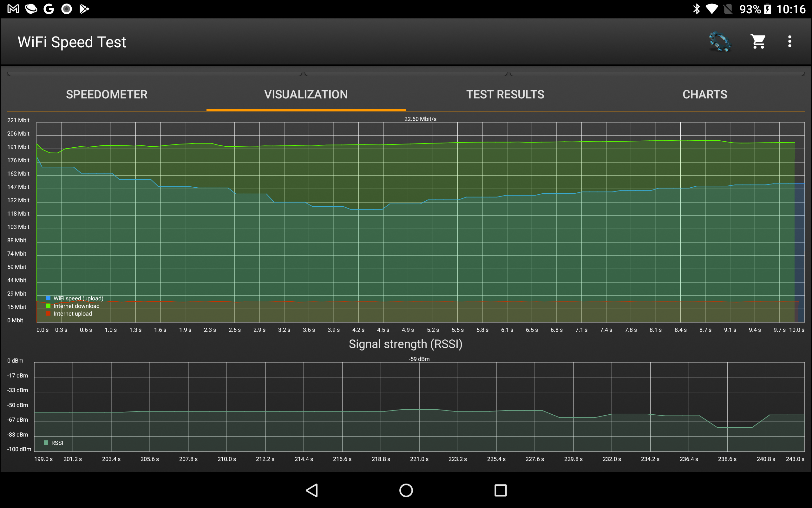Tap the Play Store notification icon
Image resolution: width=812 pixels, height=508 pixels.
tap(84, 9)
